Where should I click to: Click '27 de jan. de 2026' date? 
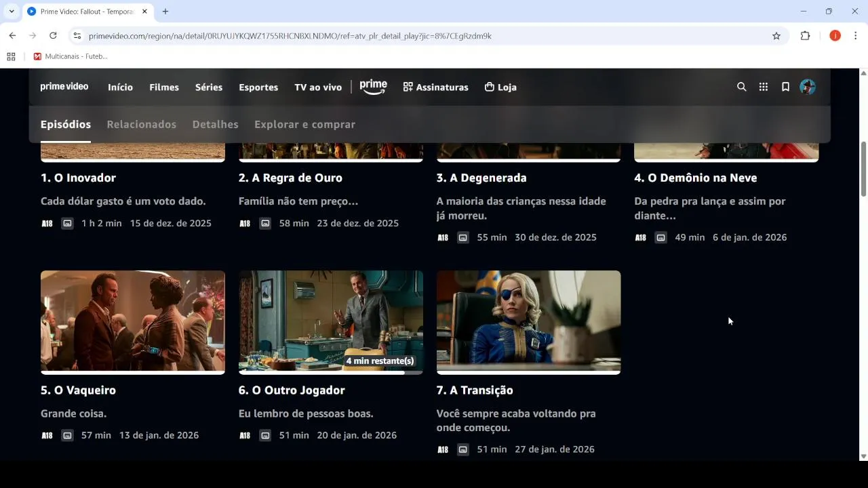tap(555, 449)
